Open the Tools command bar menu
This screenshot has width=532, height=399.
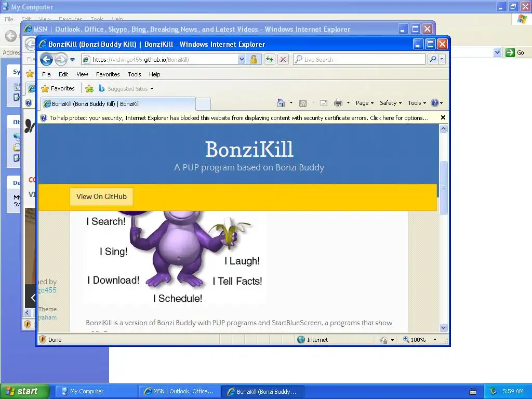(x=417, y=103)
